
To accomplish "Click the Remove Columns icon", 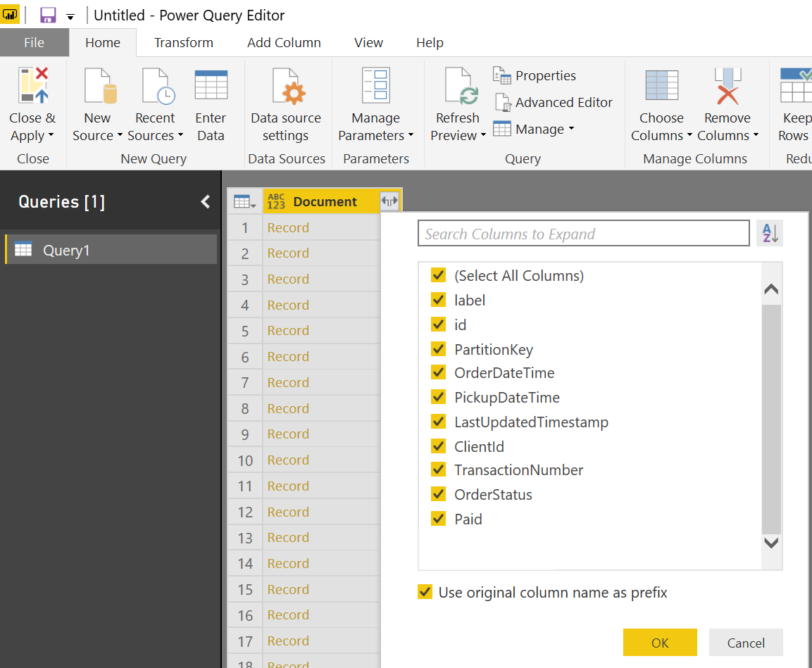I will [727, 85].
